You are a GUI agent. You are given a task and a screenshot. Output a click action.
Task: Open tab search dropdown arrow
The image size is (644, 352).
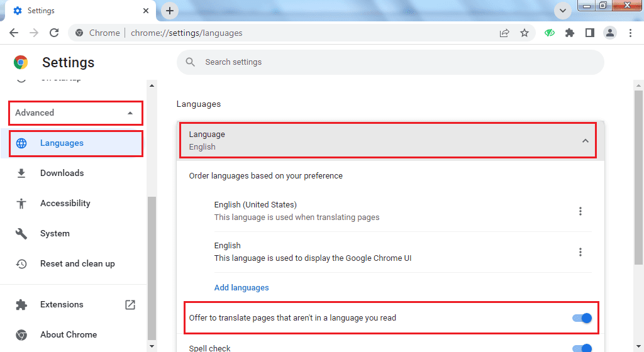click(x=563, y=11)
